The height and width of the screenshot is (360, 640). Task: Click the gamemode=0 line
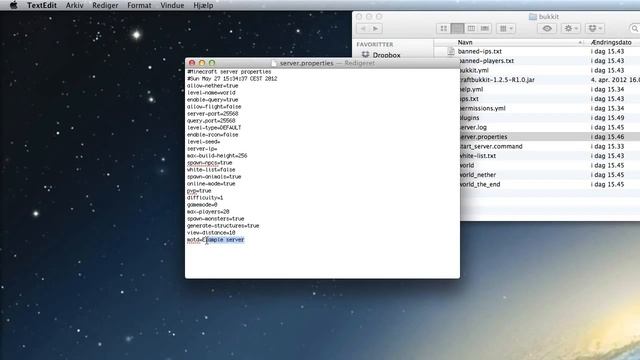point(202,205)
